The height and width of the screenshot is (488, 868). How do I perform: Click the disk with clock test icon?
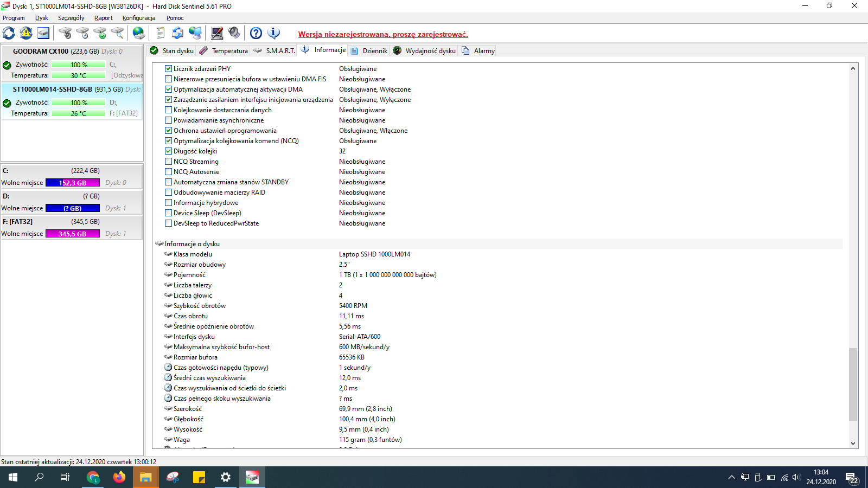(82, 33)
